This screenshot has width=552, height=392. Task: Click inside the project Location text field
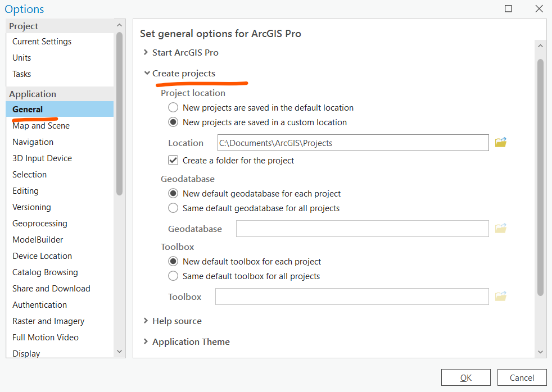pos(337,143)
